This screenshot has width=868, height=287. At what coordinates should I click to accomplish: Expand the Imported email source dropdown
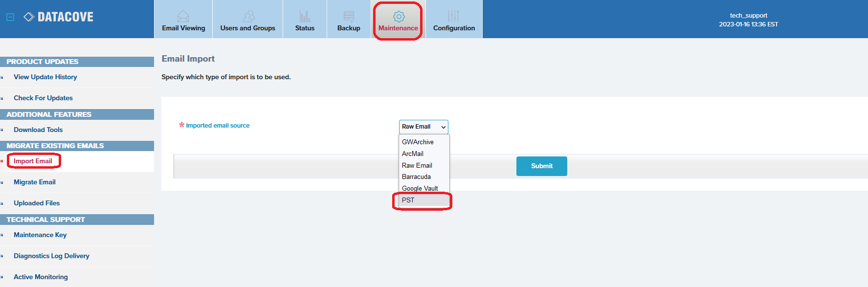pos(423,127)
